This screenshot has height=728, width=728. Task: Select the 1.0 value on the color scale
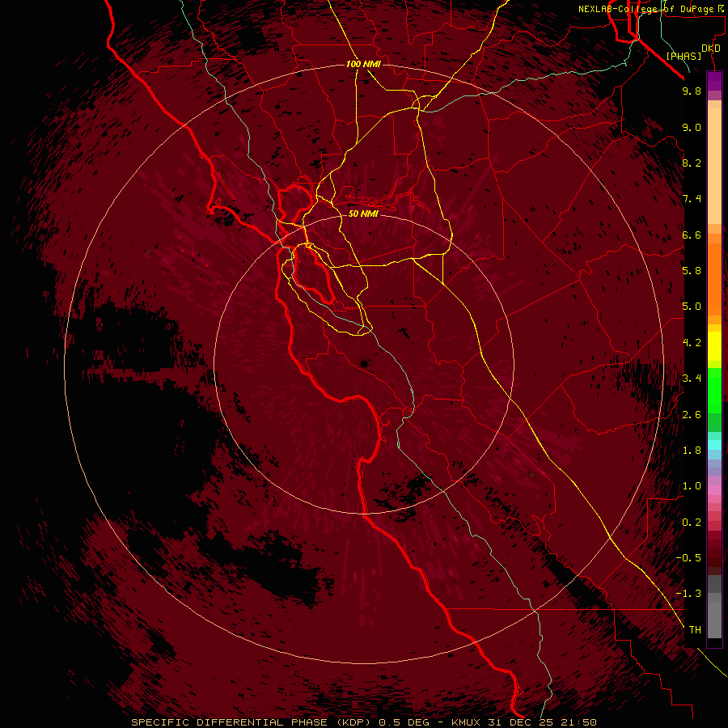click(692, 486)
